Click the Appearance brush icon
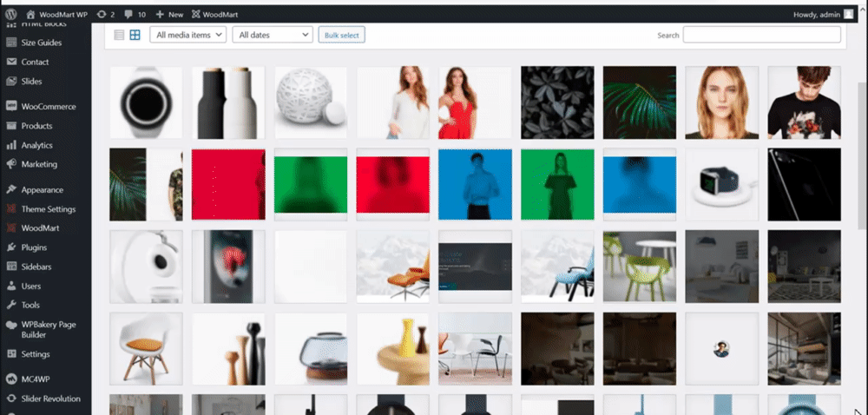Screen dimensions: 868x415 pyautogui.click(x=11, y=190)
